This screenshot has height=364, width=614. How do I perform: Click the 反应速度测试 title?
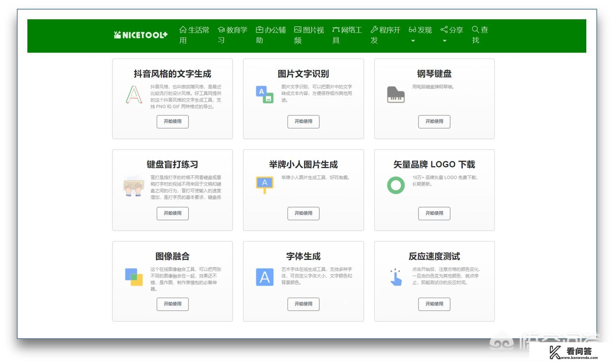tap(434, 256)
